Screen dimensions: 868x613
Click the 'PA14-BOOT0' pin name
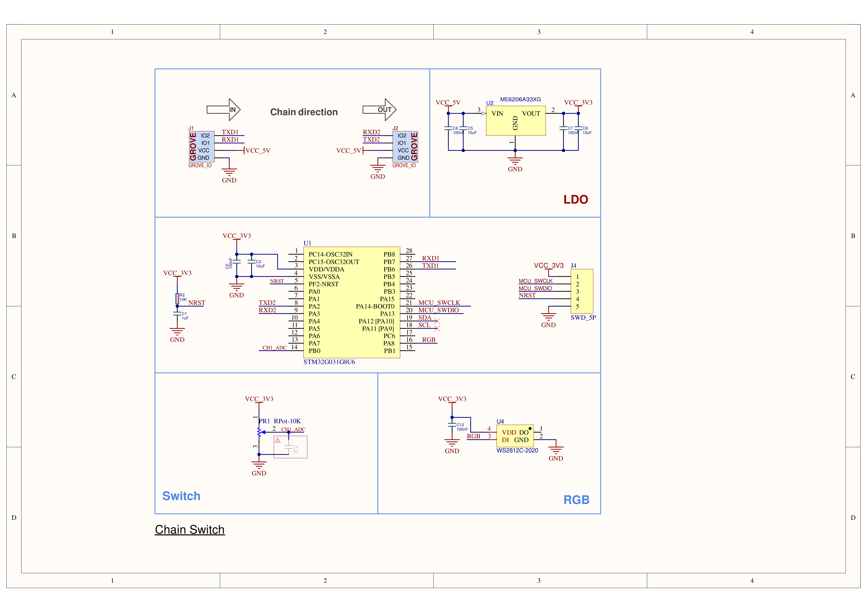[x=375, y=306]
